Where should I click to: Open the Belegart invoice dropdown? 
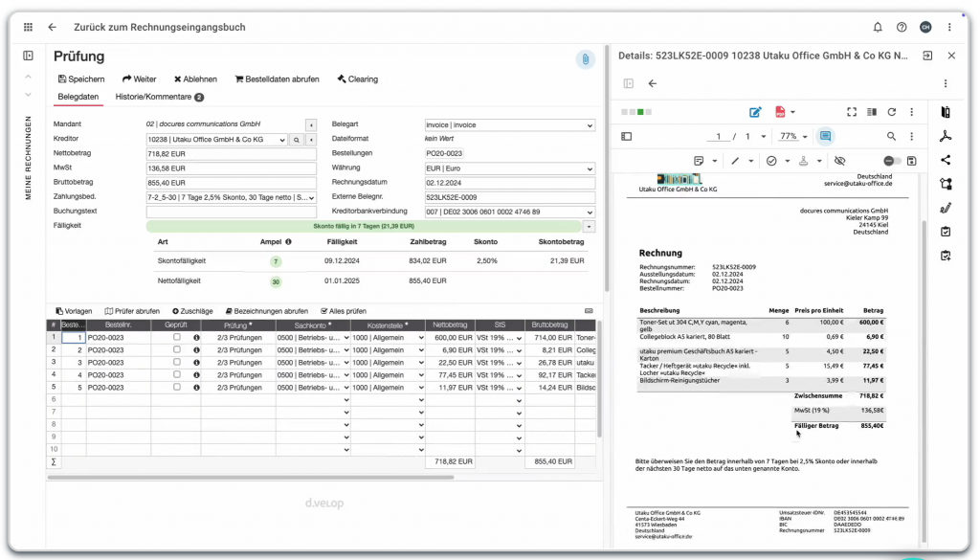(509, 124)
